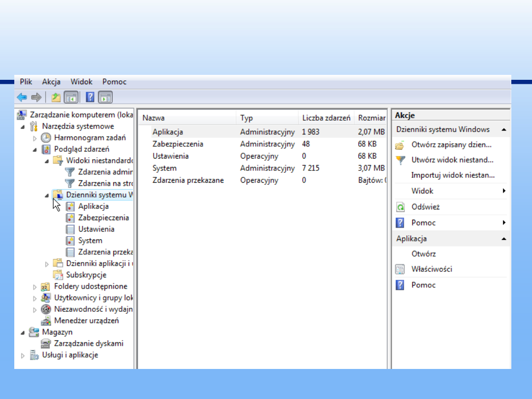Click the Odśwież refresh icon
Viewport: 532px width, 399px height.
click(400, 207)
